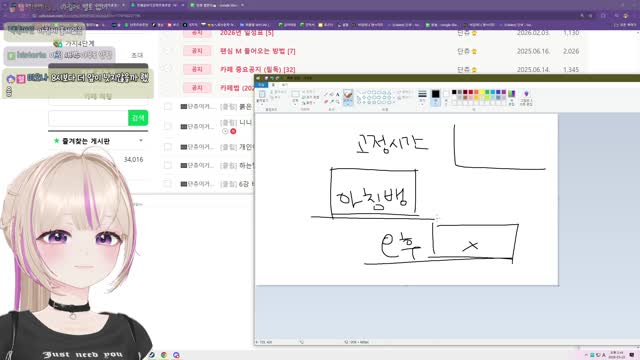Screen dimensions: 640x360
Task: Click the Undo arrow in Paint title bar
Action: point(272,78)
